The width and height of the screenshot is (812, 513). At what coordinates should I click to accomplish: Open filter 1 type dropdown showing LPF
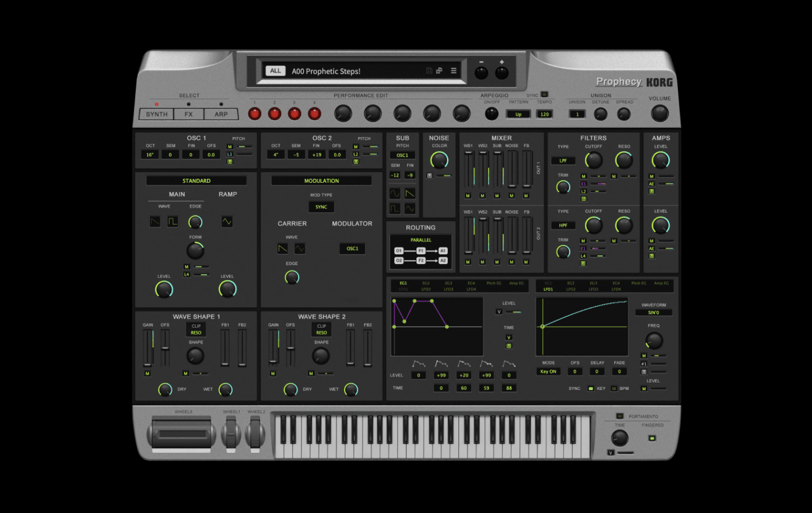pyautogui.click(x=563, y=160)
